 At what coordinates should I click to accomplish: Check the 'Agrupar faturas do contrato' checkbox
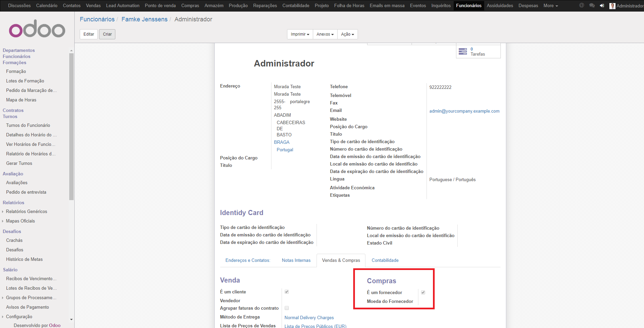287,308
